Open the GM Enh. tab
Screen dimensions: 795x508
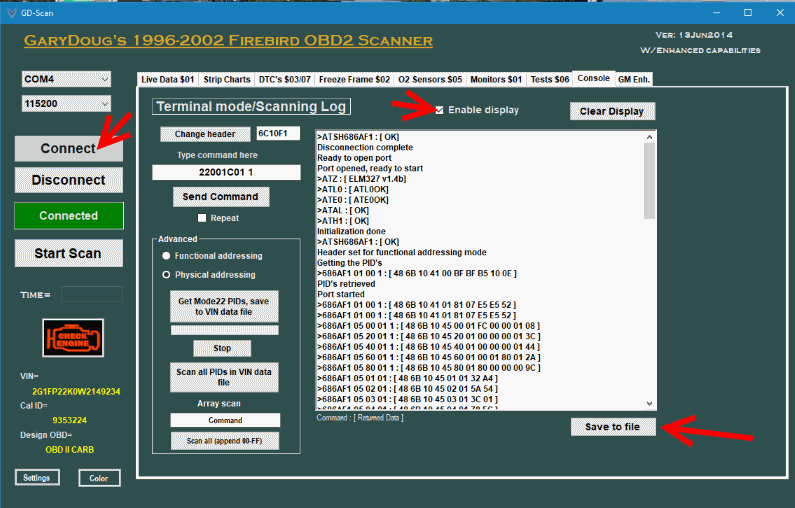point(634,78)
